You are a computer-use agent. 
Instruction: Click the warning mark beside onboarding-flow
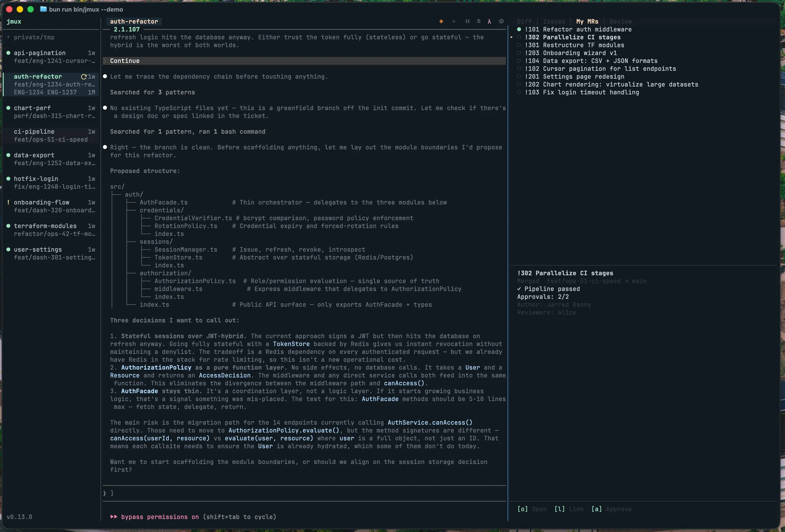(8, 202)
